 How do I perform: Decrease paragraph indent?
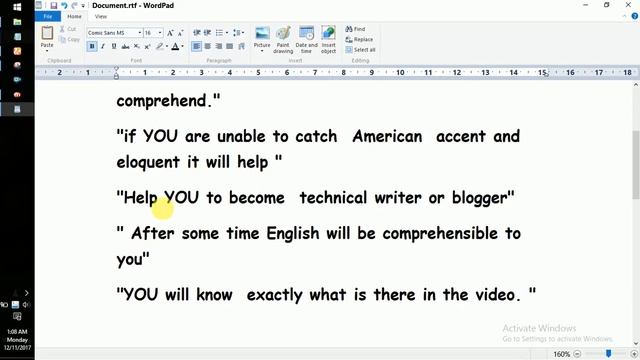tap(196, 33)
